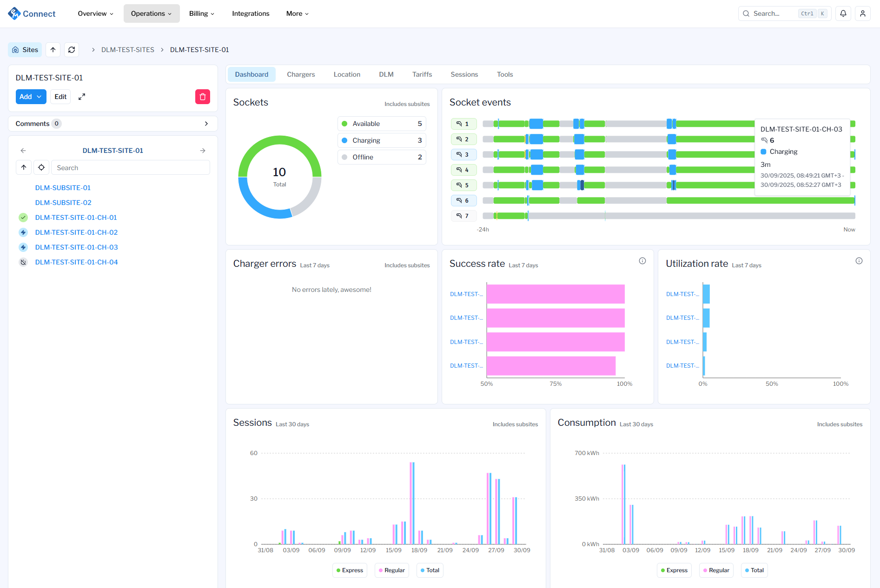Open DLM-SUBSITE-01 link in tree

(x=63, y=188)
